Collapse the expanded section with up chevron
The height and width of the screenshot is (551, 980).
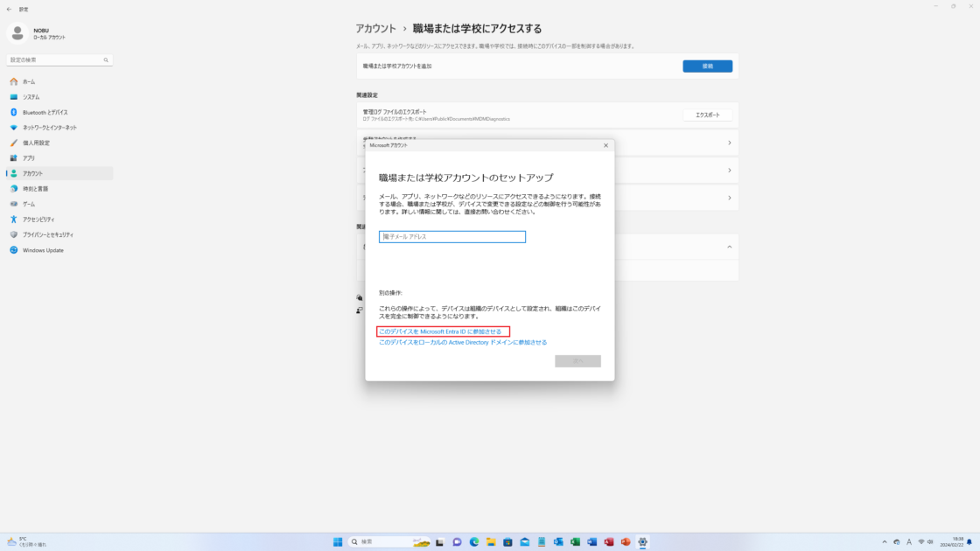pyautogui.click(x=729, y=248)
